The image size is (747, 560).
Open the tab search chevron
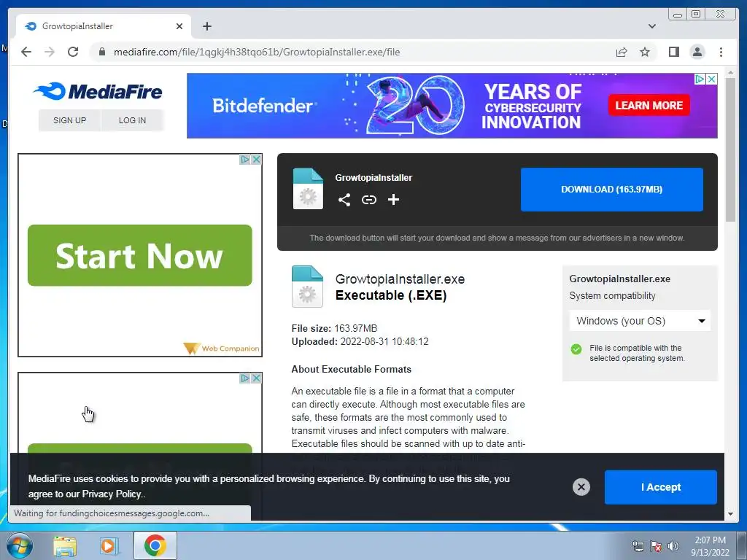click(651, 26)
